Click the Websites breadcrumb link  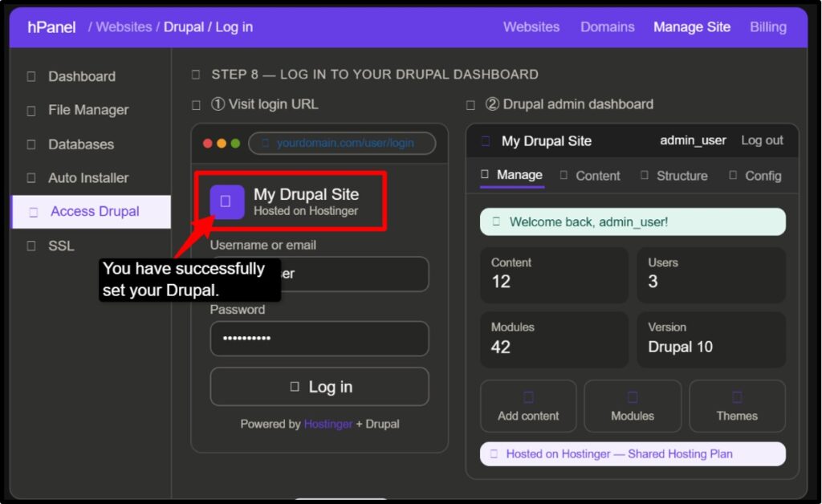point(124,26)
